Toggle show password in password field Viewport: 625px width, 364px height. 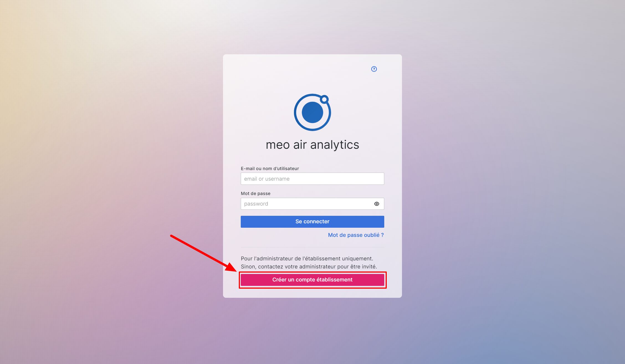(x=377, y=204)
